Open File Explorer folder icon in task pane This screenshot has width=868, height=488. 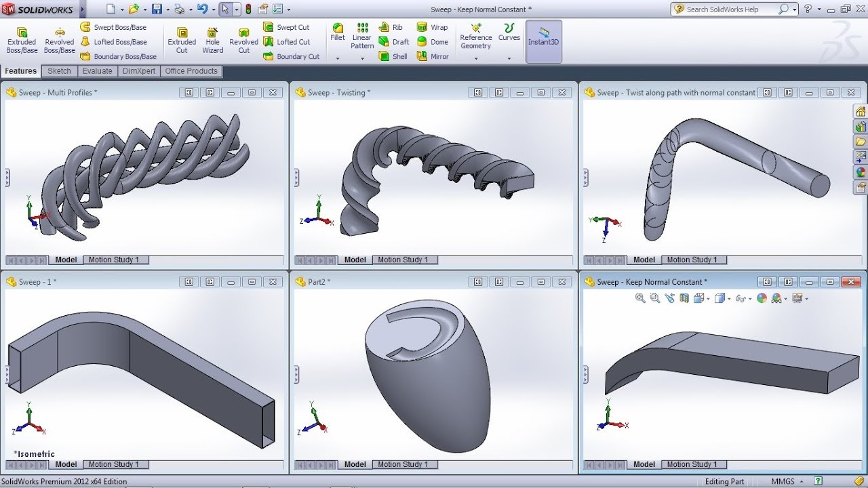point(861,142)
